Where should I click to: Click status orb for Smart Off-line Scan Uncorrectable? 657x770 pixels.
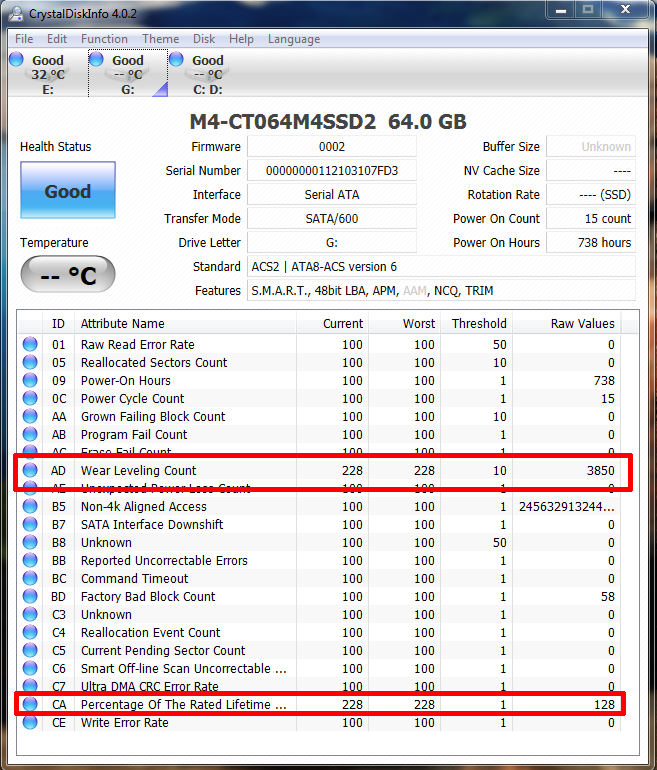tap(30, 668)
